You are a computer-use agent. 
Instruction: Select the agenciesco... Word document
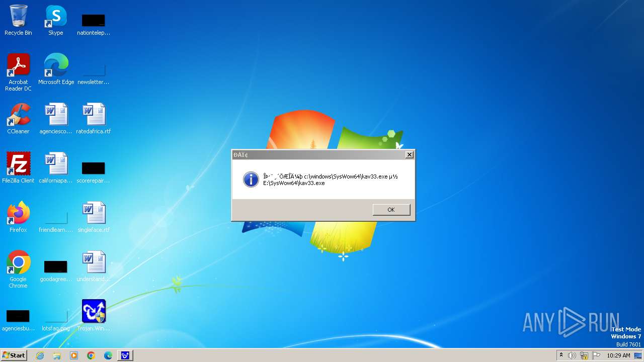[56, 119]
